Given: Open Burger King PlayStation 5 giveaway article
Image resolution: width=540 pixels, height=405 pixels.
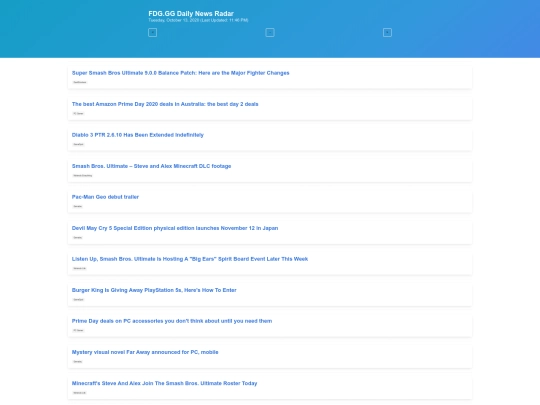Looking at the screenshot, I should tap(154, 290).
